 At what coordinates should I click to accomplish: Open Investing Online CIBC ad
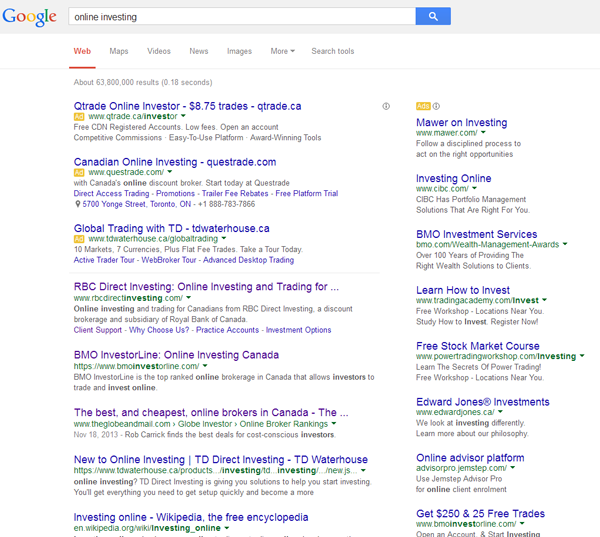coord(453,178)
